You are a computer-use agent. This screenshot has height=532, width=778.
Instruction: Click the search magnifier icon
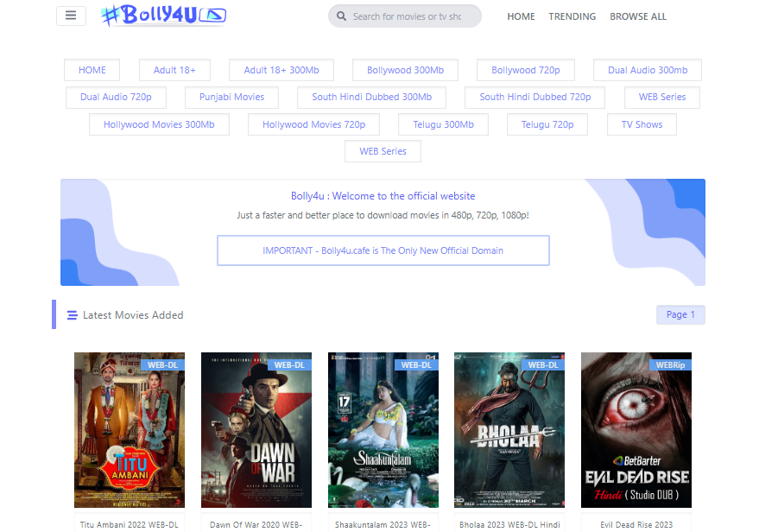point(341,16)
